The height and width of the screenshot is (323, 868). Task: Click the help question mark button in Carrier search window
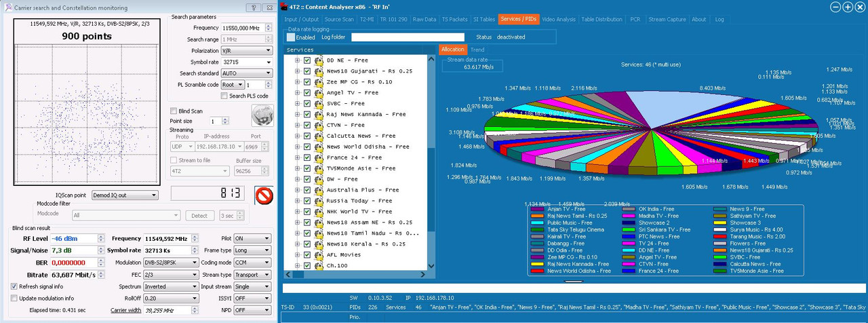253,7
